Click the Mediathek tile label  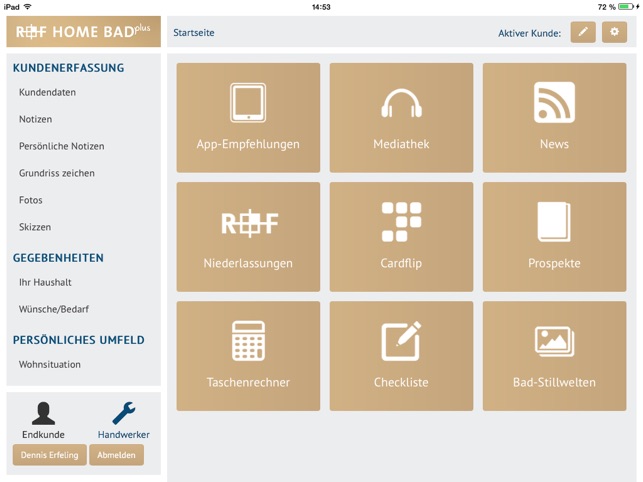tap(401, 144)
